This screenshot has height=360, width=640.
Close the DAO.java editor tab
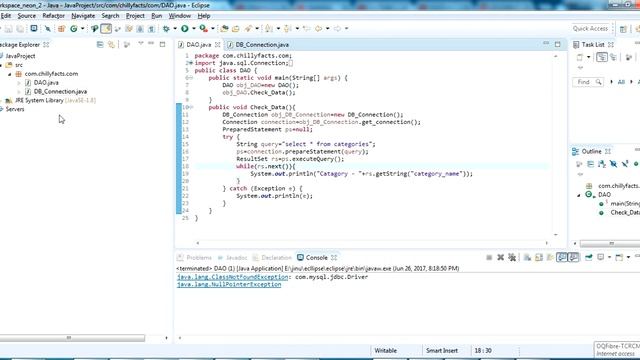click(x=218, y=44)
